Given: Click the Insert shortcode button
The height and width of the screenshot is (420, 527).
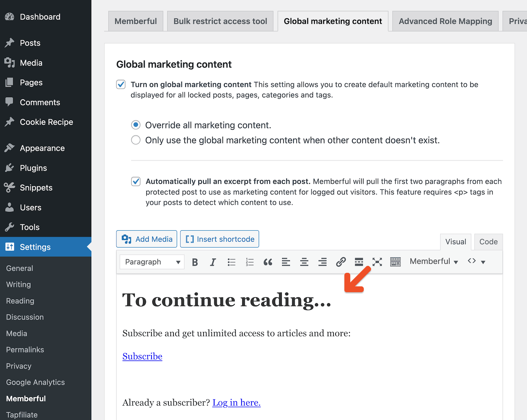Looking at the screenshot, I should pyautogui.click(x=219, y=239).
